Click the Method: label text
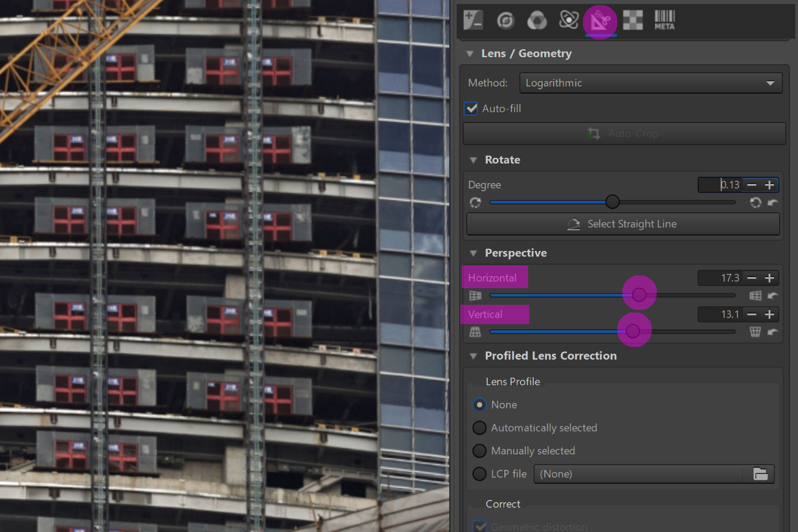798x532 pixels. tap(488, 83)
